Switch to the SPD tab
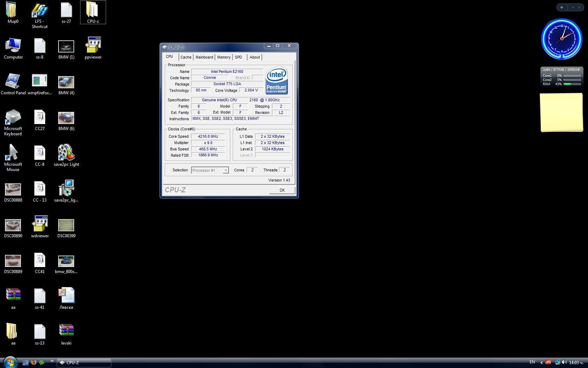 click(238, 57)
